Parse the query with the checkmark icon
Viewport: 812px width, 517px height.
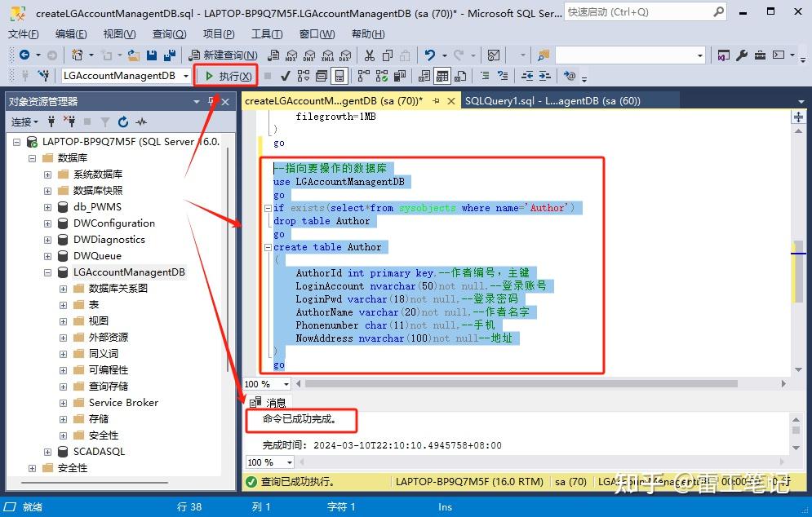click(286, 76)
